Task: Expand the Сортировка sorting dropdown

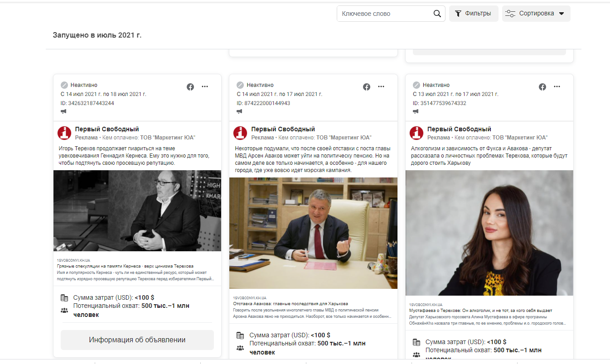Action: click(536, 14)
